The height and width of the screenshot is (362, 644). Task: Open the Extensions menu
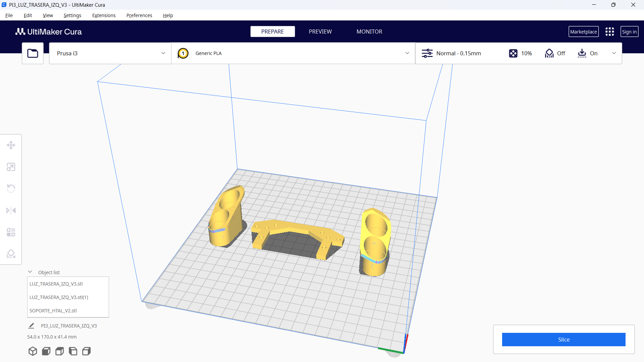(x=104, y=15)
